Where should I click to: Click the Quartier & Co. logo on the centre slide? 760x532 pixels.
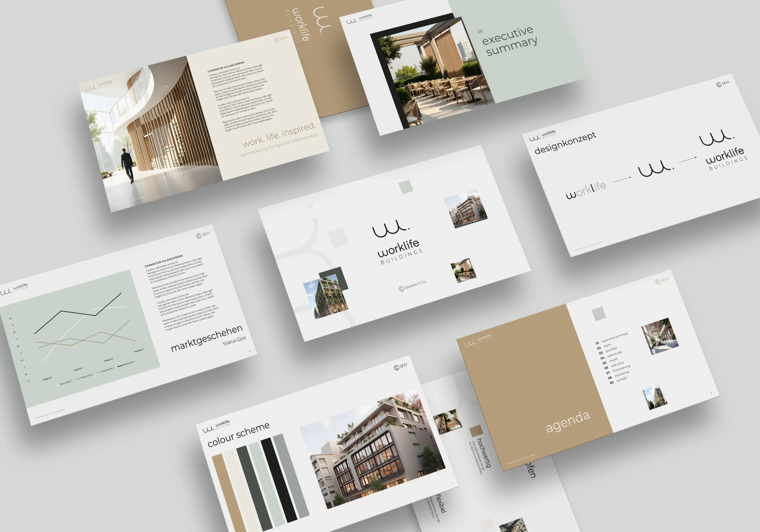412,286
